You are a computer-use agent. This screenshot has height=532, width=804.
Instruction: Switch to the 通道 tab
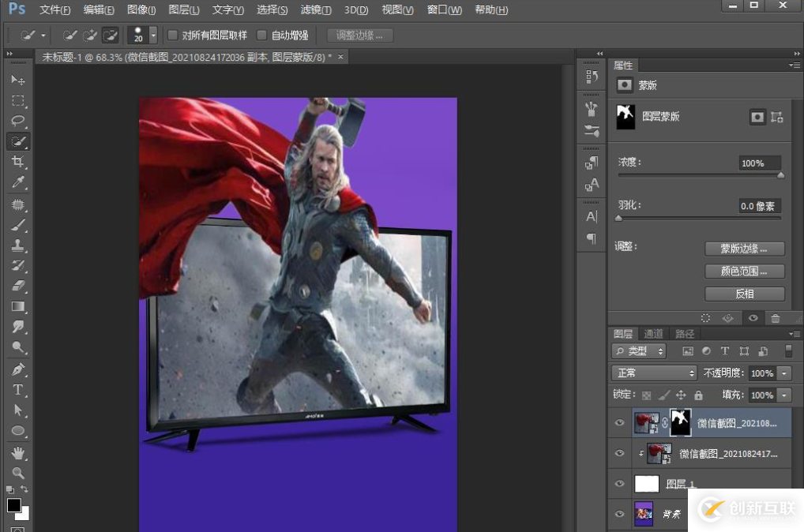pos(653,334)
